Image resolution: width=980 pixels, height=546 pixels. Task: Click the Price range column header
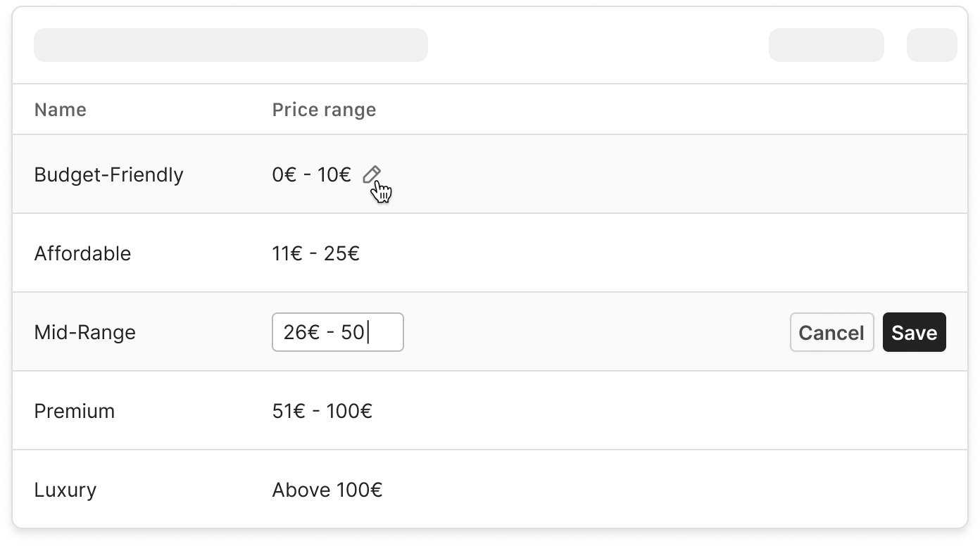(324, 110)
